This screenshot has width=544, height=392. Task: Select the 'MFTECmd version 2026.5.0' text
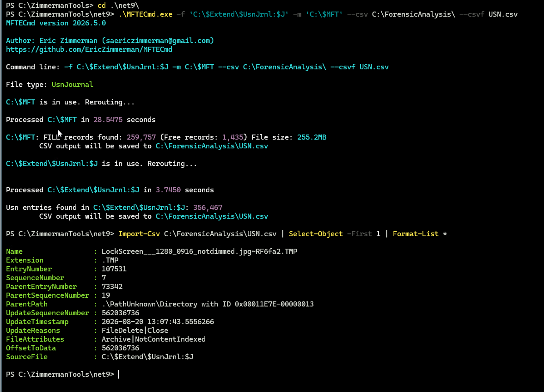(56, 23)
